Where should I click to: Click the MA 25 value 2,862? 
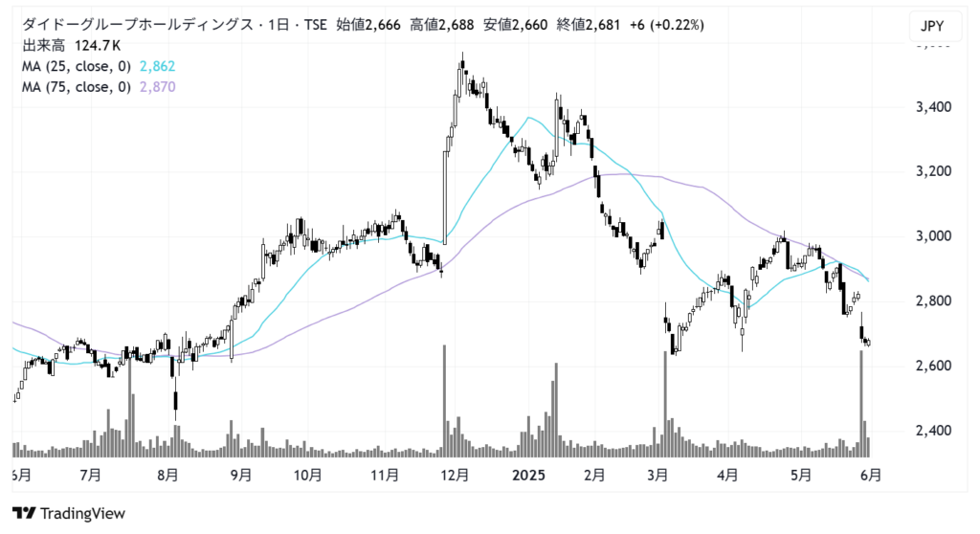(158, 66)
